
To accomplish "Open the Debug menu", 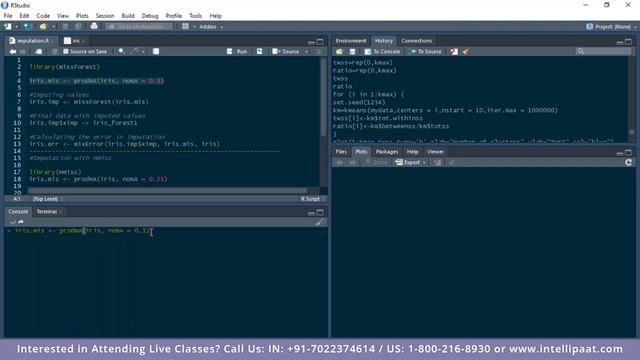I will point(150,16).
